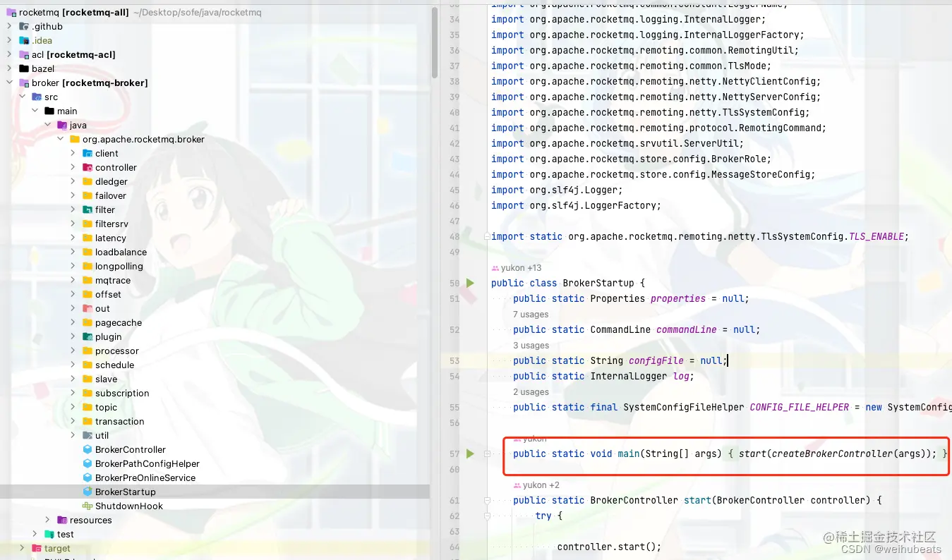952x560 pixels.
Task: Select the mqtrace package row
Action: point(215,280)
